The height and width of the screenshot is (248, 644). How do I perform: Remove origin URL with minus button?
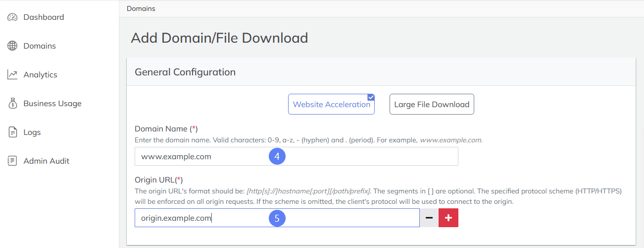pos(429,218)
